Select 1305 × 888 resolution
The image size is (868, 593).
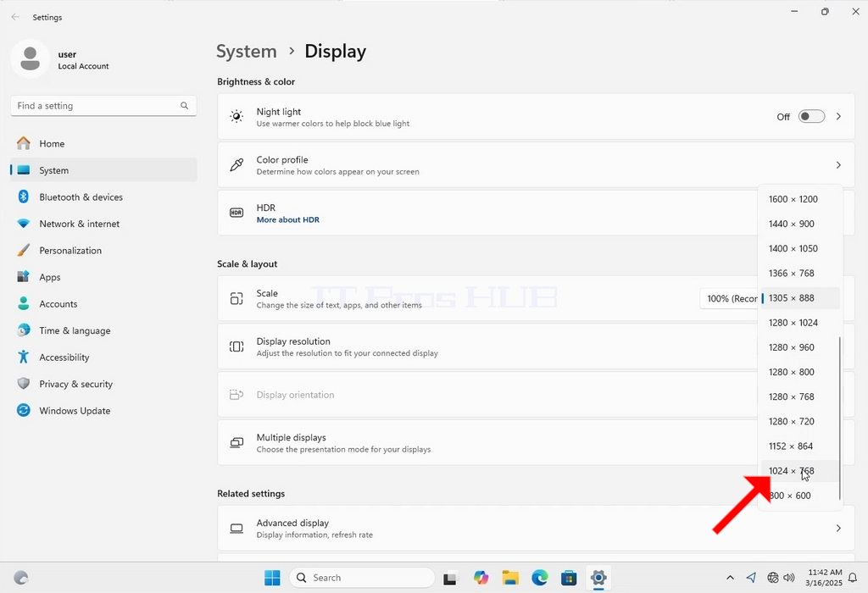[800, 298]
